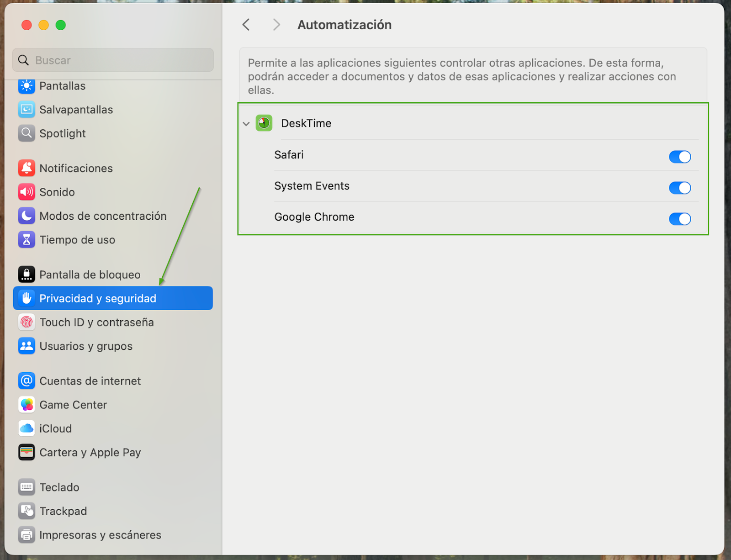
Task: Open Cartera y Apple Pay settings
Action: click(90, 453)
